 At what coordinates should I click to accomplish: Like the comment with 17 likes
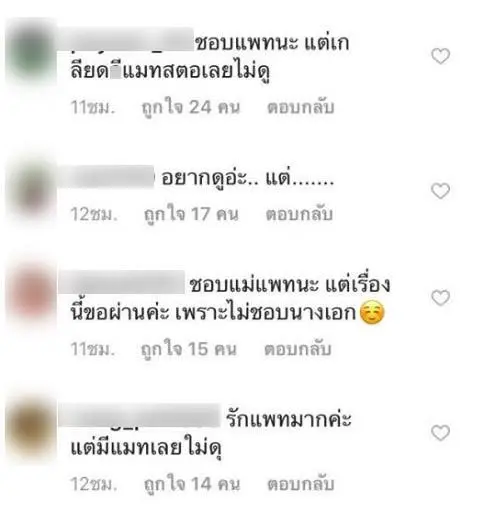point(440,191)
